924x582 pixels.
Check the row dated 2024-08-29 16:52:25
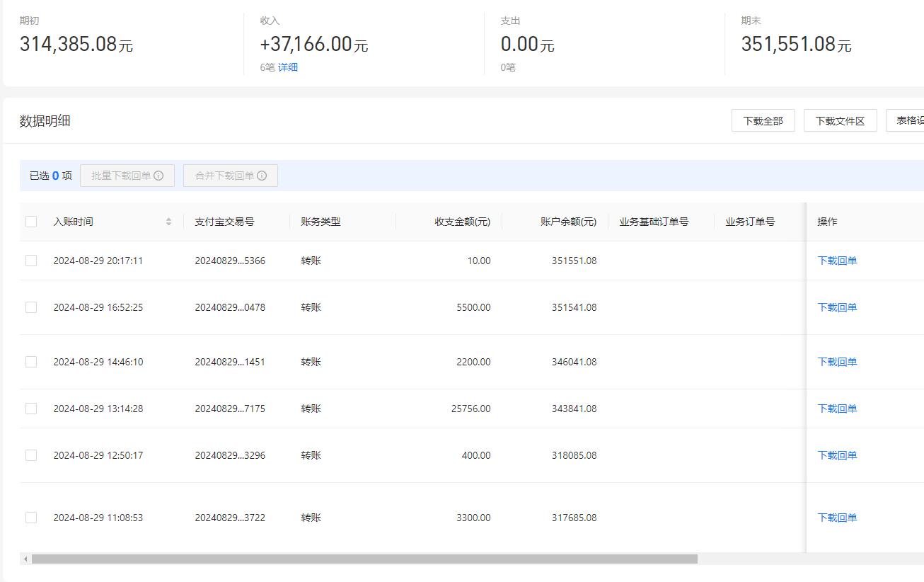pyautogui.click(x=31, y=307)
